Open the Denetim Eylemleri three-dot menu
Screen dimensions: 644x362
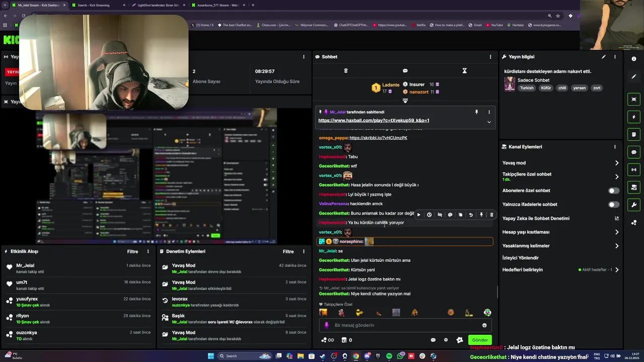click(x=303, y=251)
